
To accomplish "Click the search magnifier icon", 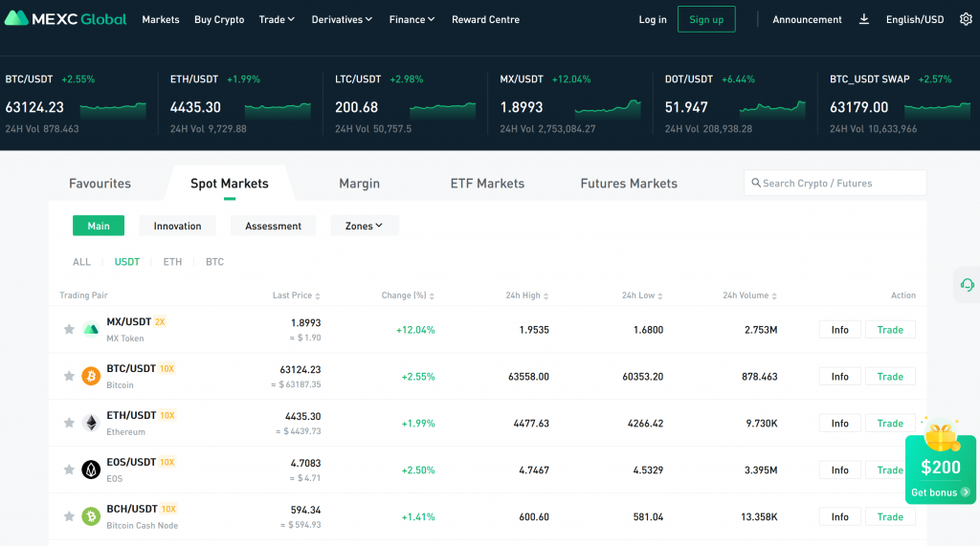I will click(x=756, y=183).
